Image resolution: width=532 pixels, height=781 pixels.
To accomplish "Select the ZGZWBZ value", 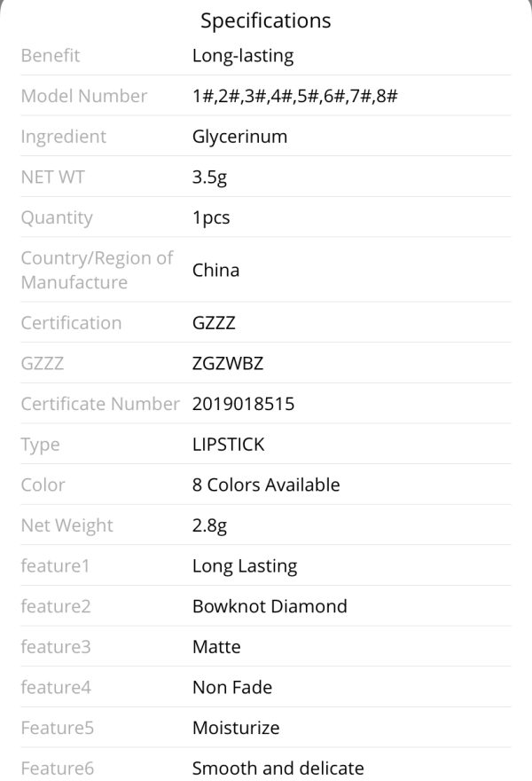I will point(228,364).
